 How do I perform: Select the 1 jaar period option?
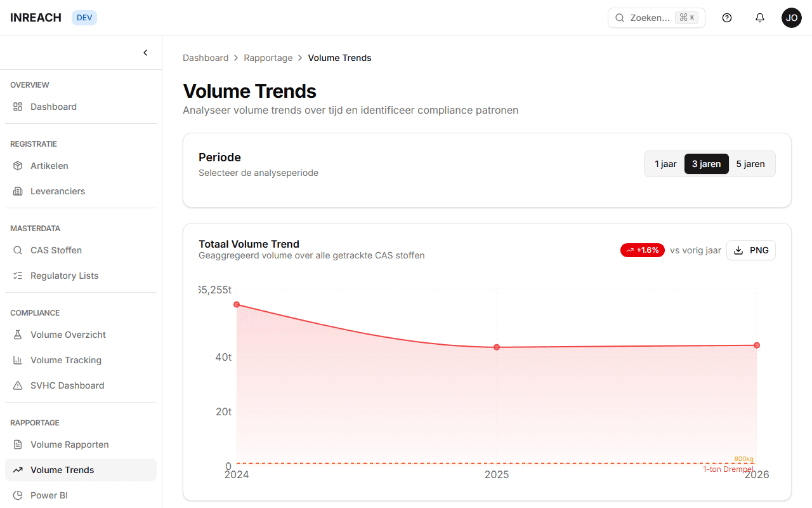(665, 164)
